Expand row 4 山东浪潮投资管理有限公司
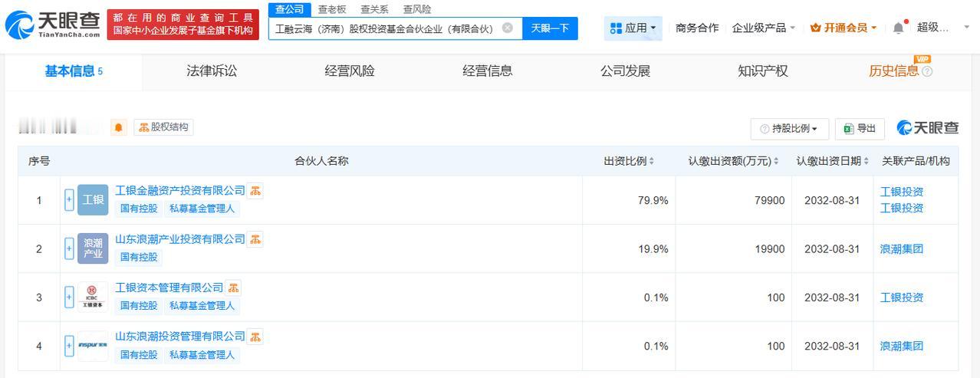The image size is (980, 378). pos(69,346)
